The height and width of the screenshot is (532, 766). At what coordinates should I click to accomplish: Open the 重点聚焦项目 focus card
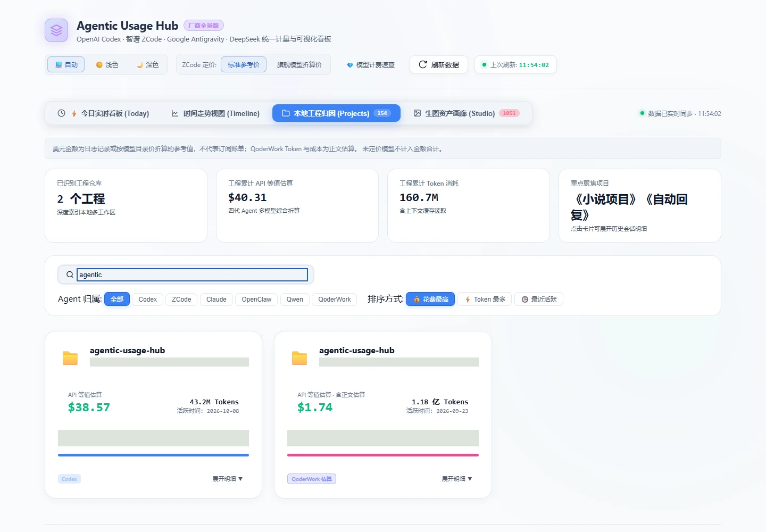(640, 206)
